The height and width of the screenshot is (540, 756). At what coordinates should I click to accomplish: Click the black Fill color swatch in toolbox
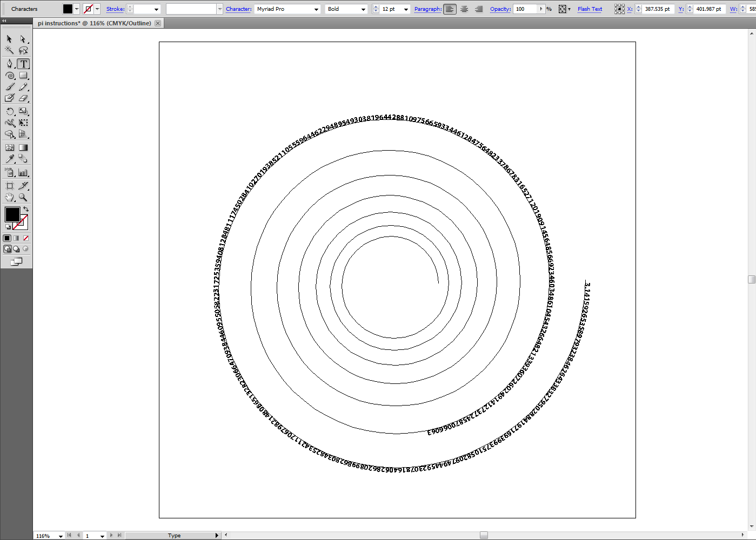click(12, 214)
